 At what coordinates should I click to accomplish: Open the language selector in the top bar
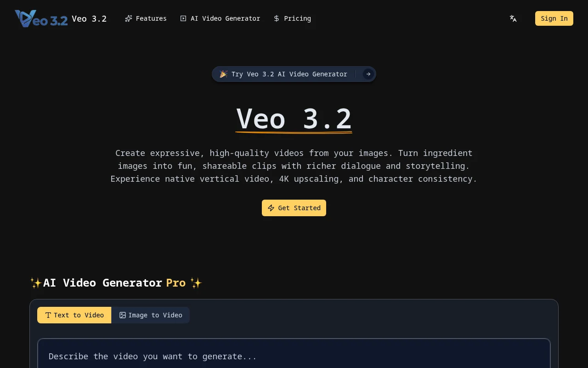513,18
